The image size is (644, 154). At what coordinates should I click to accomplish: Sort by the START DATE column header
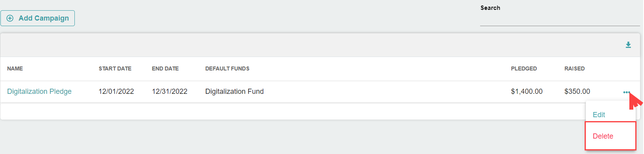pyautogui.click(x=115, y=68)
